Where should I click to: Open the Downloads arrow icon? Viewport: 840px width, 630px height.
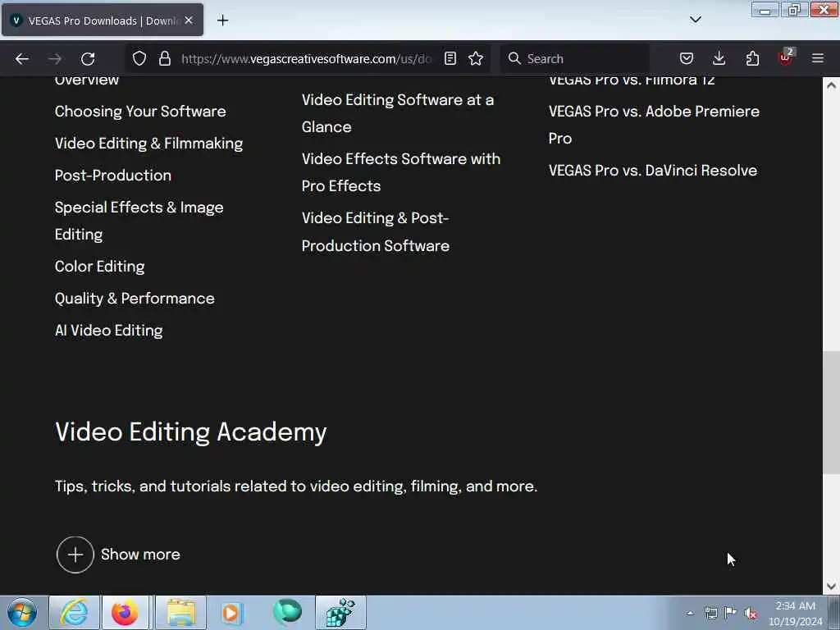coord(719,58)
